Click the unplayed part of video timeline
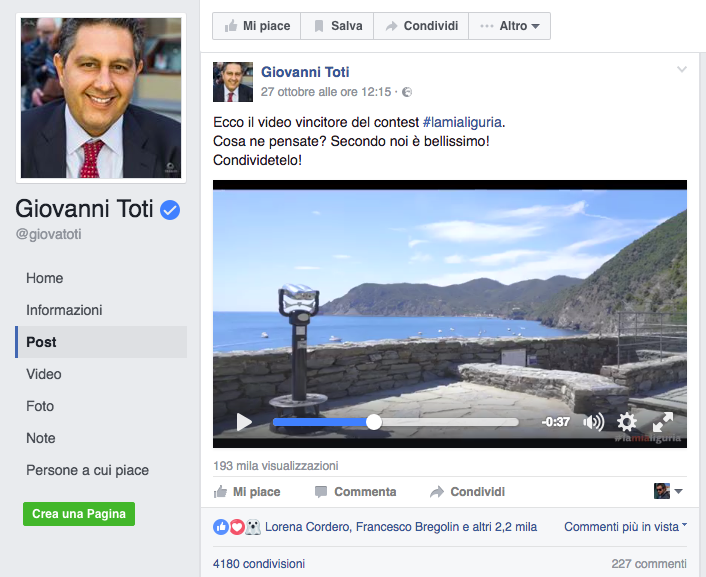 pyautogui.click(x=450, y=422)
